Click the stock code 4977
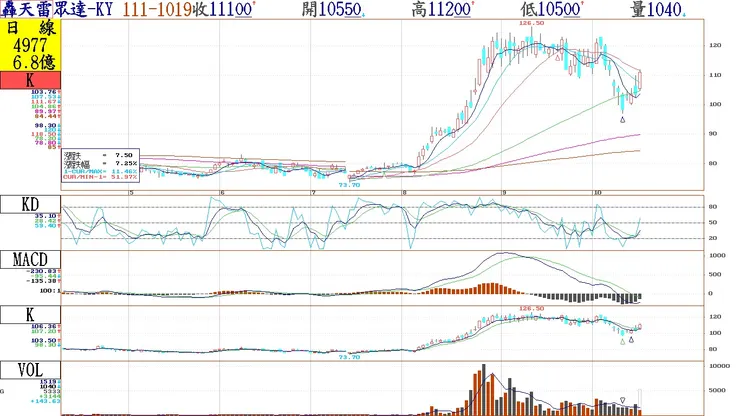The height and width of the screenshot is (416, 740). tap(31, 45)
